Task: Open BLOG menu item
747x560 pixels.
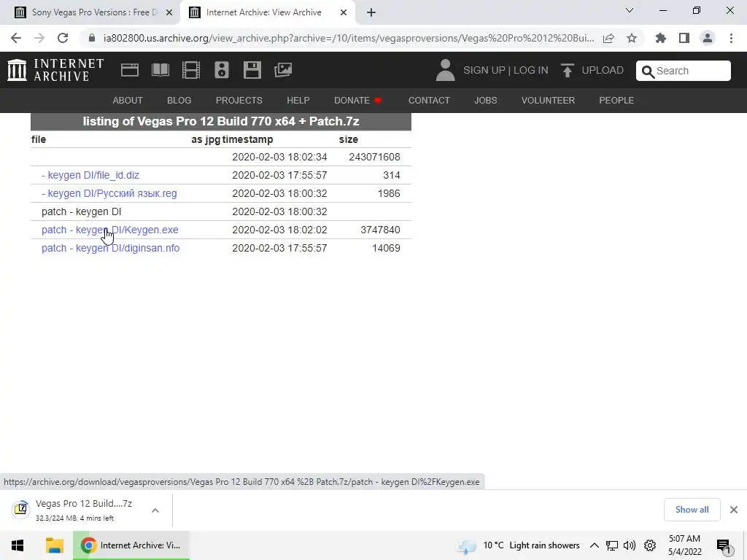Action: 179,101
